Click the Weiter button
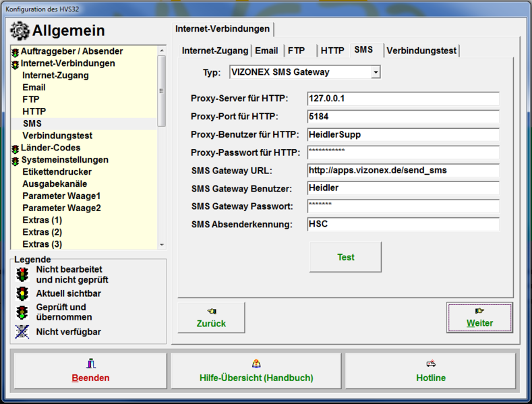The height and width of the screenshot is (404, 532). 479,317
